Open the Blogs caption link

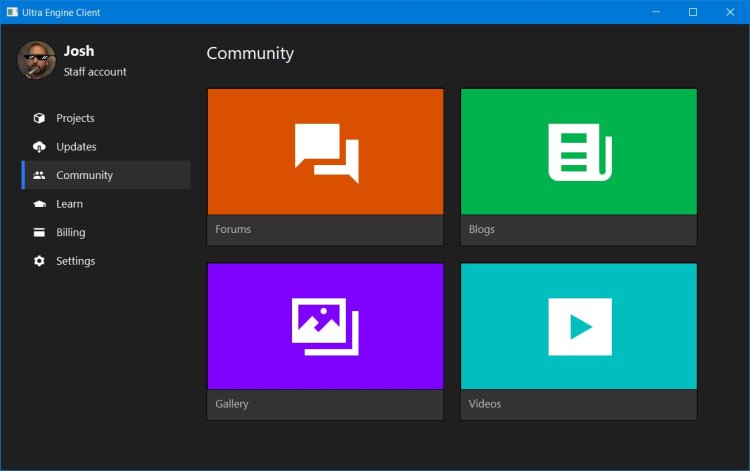pos(482,230)
